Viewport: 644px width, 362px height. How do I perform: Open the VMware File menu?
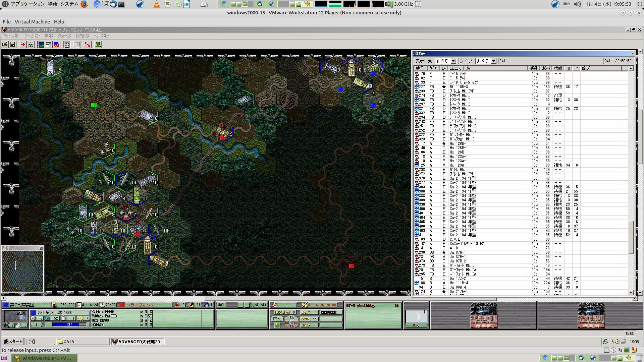coord(7,22)
